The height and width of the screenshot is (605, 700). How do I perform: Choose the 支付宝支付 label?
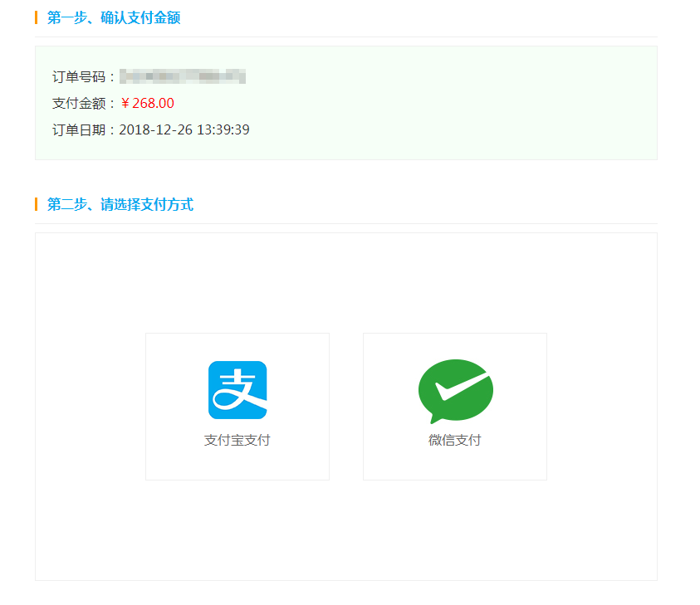237,441
